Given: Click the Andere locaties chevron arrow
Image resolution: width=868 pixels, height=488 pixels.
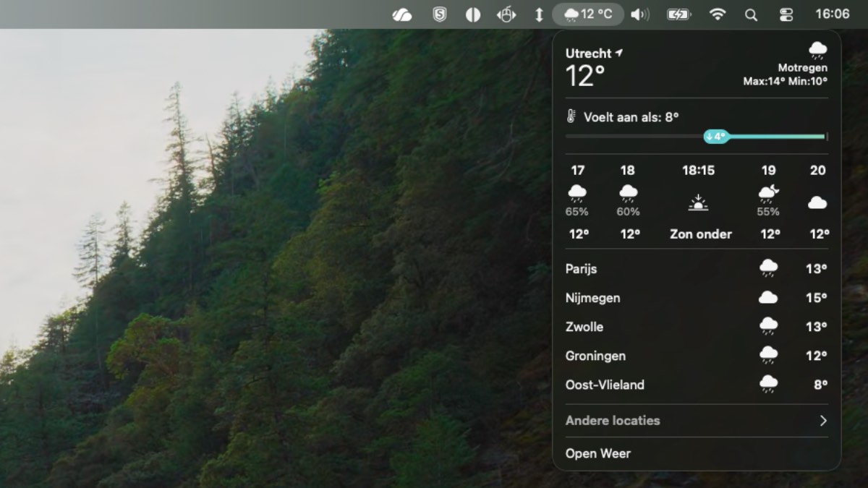Looking at the screenshot, I should tap(822, 421).
